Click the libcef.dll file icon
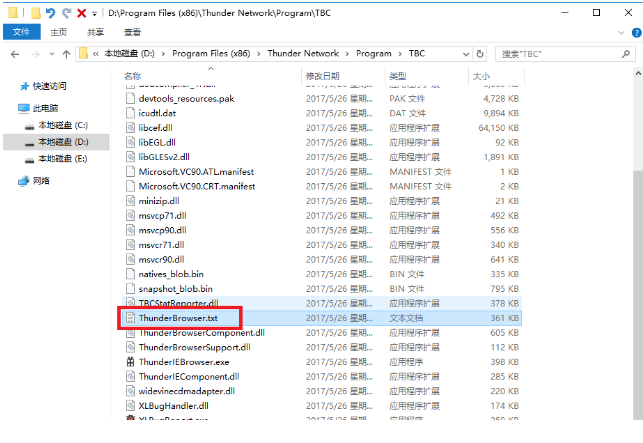Image resolution: width=643 pixels, height=443 pixels. pos(130,128)
